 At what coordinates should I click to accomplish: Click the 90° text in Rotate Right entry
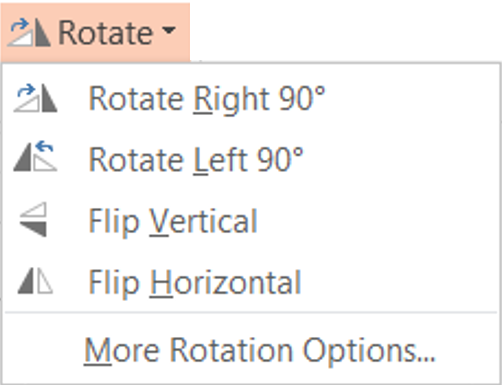302,98
